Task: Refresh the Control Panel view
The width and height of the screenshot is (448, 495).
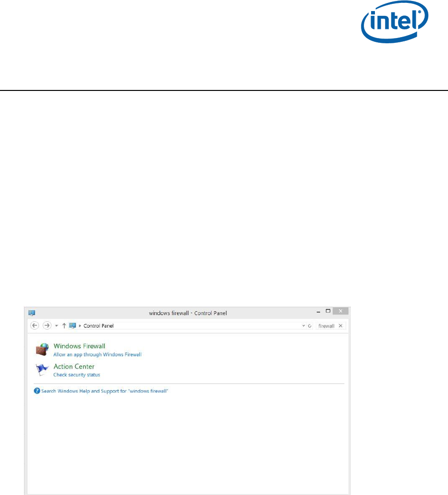Action: 310,326
